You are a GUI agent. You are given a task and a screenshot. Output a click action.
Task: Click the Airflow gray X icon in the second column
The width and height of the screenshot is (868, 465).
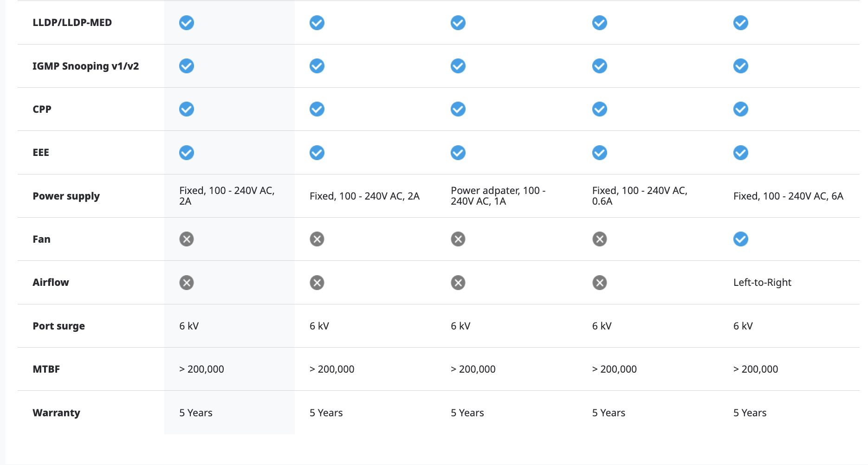point(317,283)
